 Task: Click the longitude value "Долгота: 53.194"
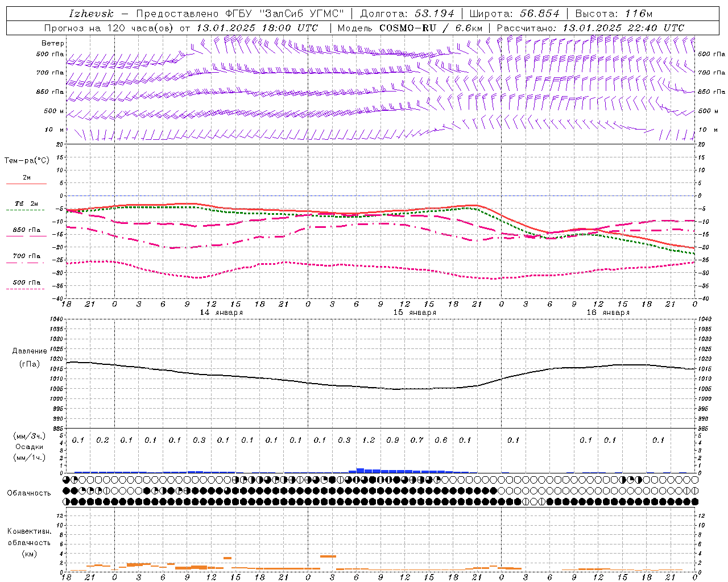click(407, 14)
